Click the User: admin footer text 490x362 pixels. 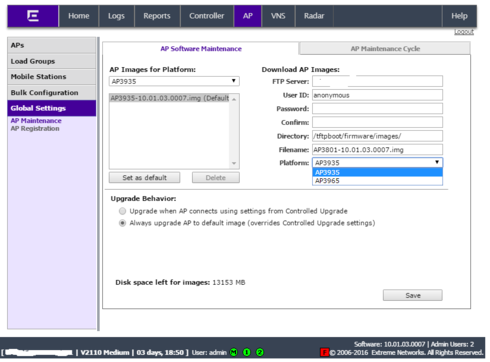coord(209,352)
